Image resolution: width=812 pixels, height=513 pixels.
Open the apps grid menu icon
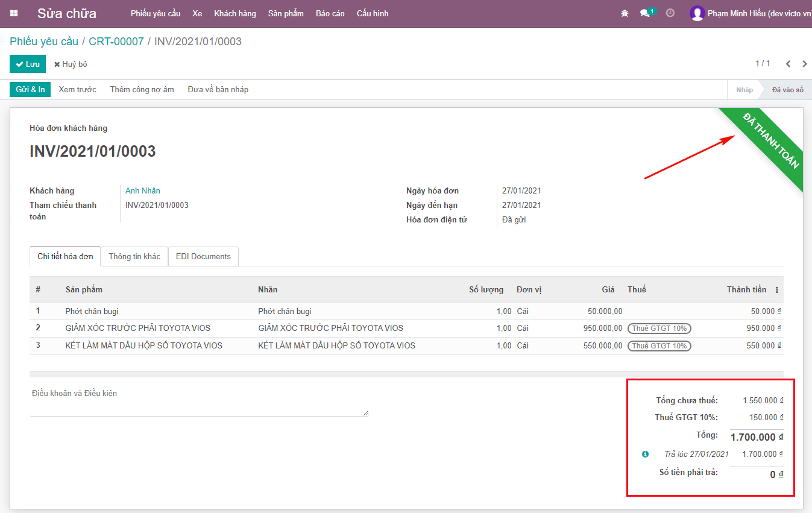pos(14,13)
